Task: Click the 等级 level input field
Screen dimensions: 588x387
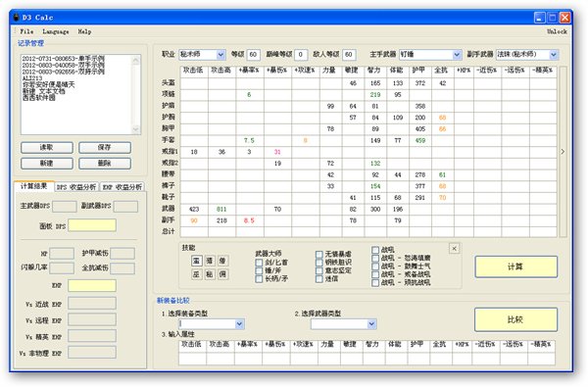Action: [253, 55]
